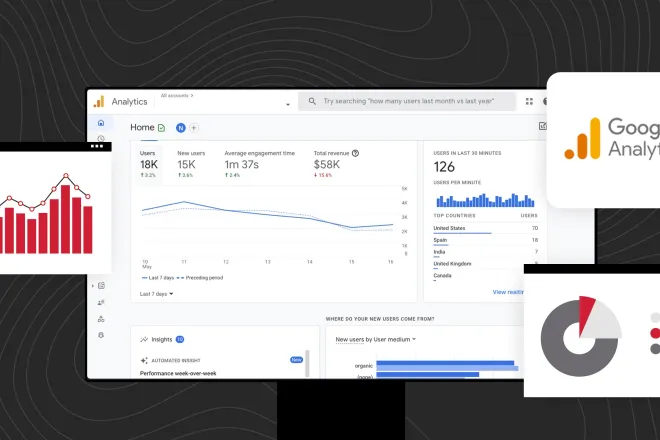Select the Average engagement time tab
660x440 pixels.
pyautogui.click(x=259, y=164)
